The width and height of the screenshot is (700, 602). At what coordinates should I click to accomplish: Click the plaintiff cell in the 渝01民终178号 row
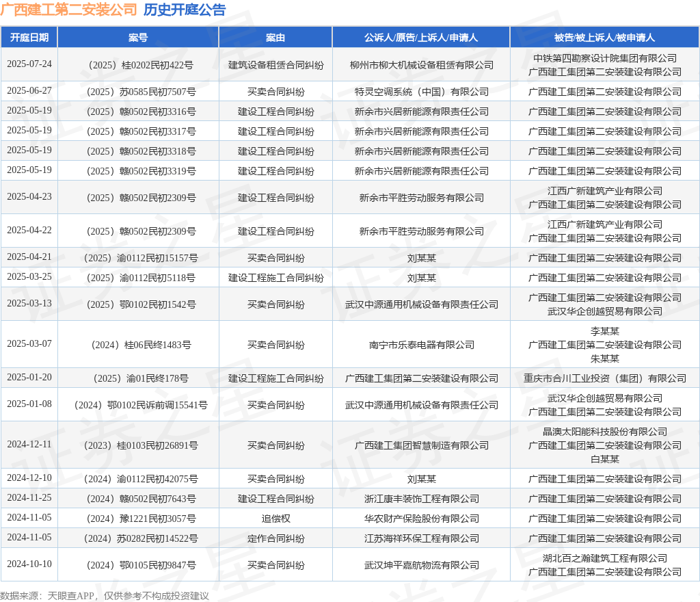coord(421,378)
